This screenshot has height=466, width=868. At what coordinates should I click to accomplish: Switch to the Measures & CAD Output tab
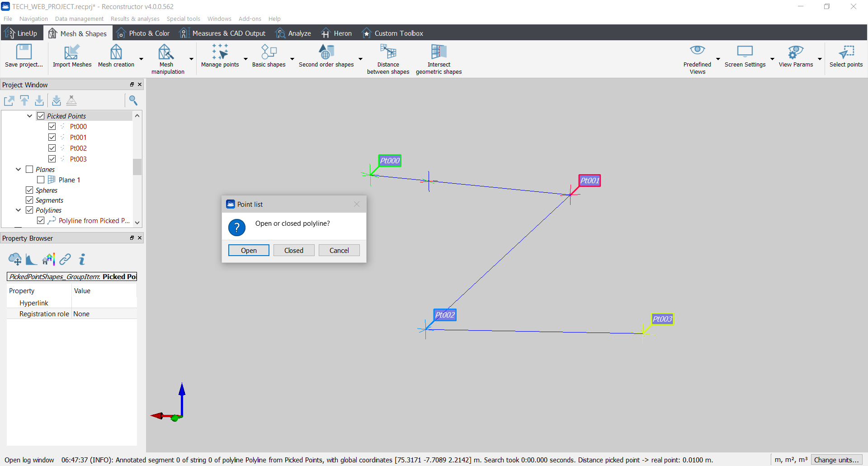pos(223,33)
